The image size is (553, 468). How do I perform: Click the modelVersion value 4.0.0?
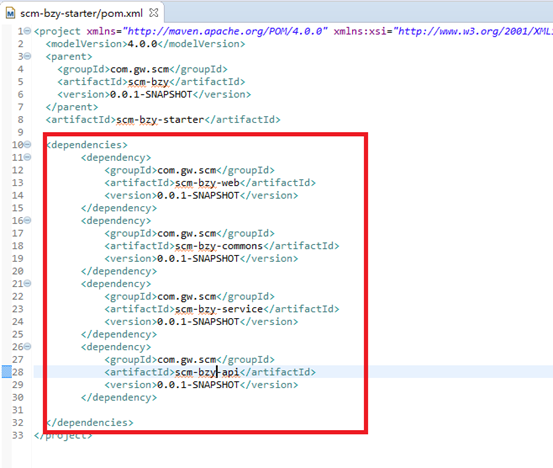[x=142, y=44]
